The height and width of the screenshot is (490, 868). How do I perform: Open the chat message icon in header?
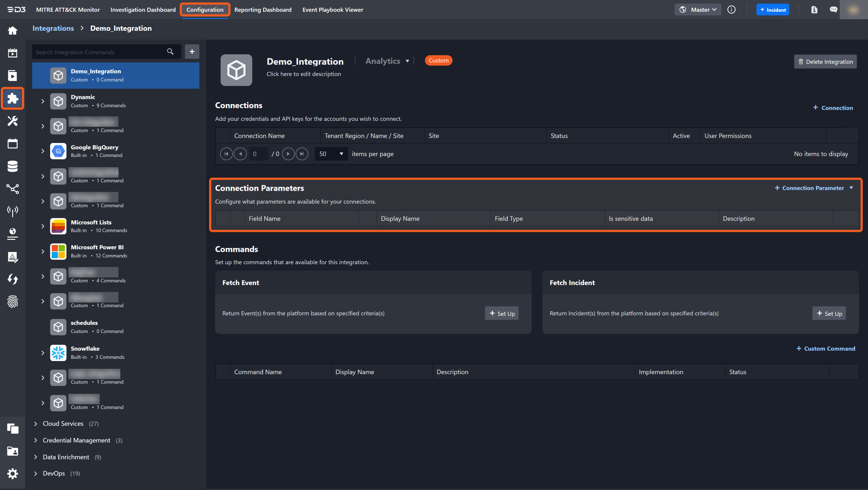coord(833,10)
